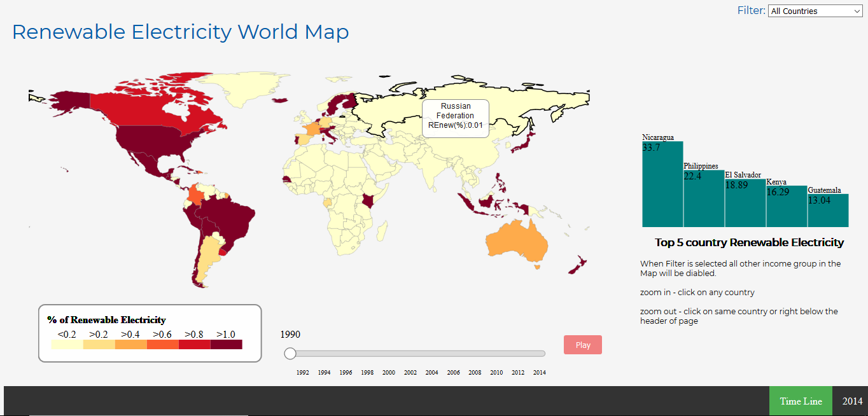868x416 pixels.
Task: Click the Play animation button
Action: tap(583, 345)
